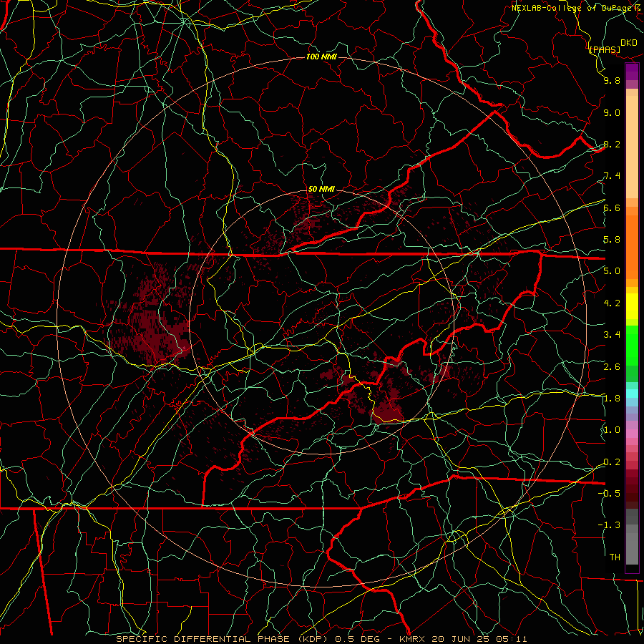Screen dimensions: 644x644
Task: Click the SPECIFIC DIFFERENTIAL PHASE caption text
Action: [204, 639]
